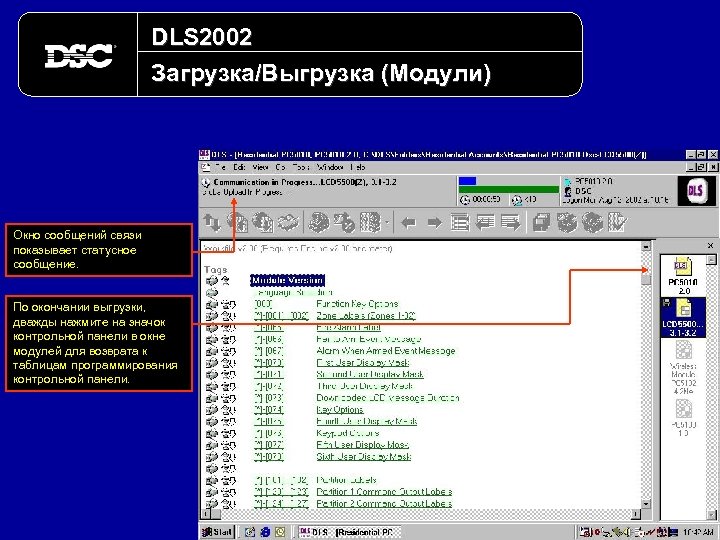Open the Tools menu
This screenshot has height=540, width=720.
(301, 167)
